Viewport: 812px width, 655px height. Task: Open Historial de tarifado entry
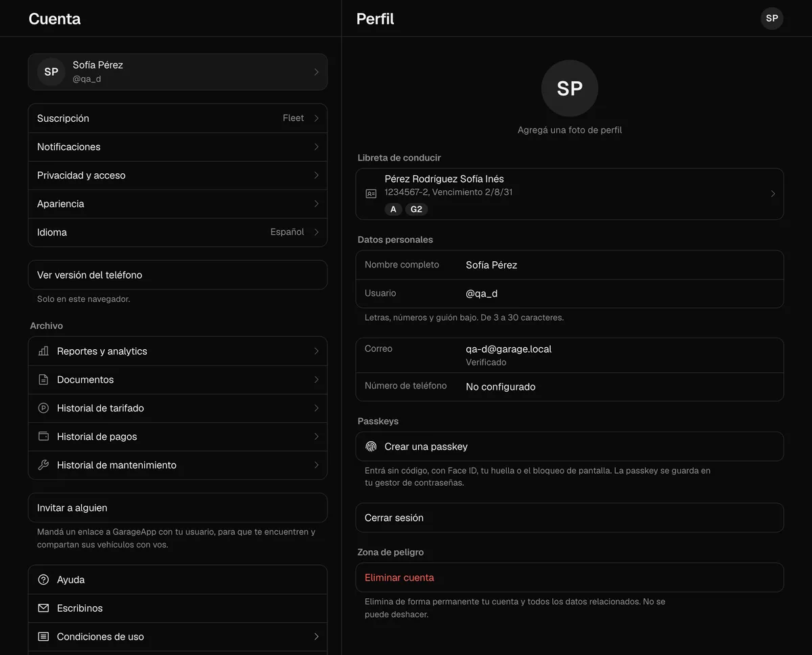tap(177, 408)
